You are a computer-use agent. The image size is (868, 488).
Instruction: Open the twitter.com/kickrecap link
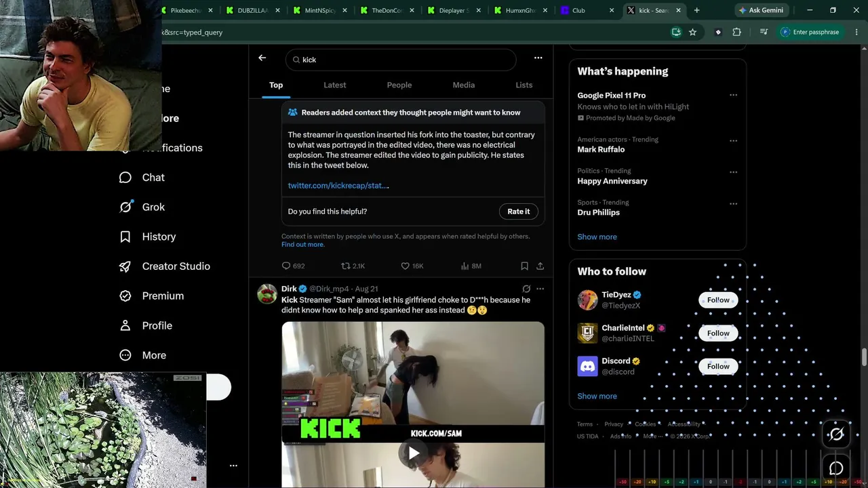338,186
